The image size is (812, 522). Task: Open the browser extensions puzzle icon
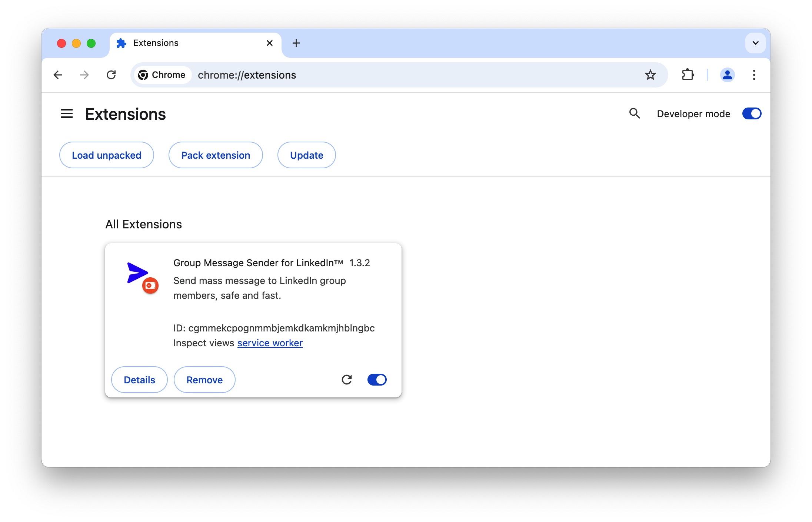coord(688,75)
